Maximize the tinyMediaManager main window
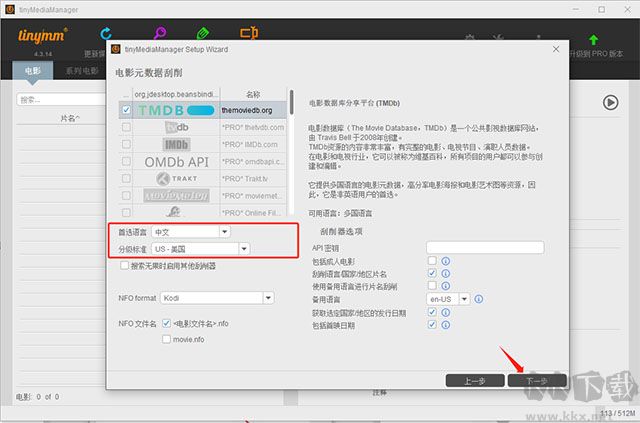Viewport: 640px width, 423px height. [602, 9]
